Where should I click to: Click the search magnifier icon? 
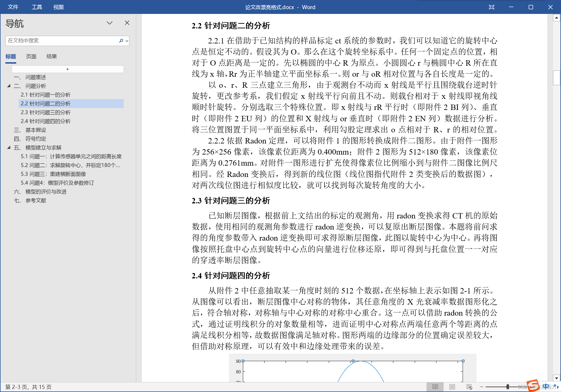pyautogui.click(x=121, y=41)
